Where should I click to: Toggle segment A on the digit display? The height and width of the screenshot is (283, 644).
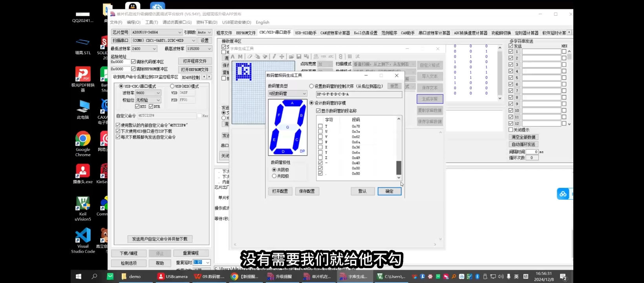pos(292,103)
